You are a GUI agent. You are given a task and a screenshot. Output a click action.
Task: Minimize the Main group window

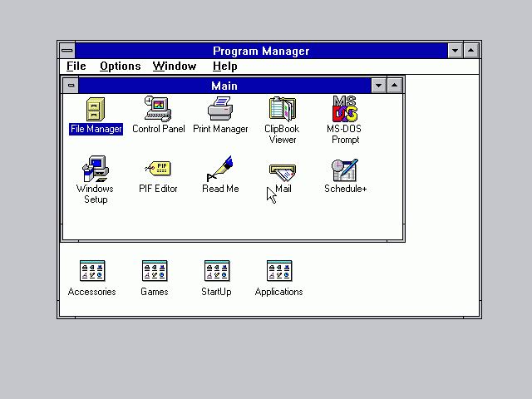pyautogui.click(x=379, y=86)
